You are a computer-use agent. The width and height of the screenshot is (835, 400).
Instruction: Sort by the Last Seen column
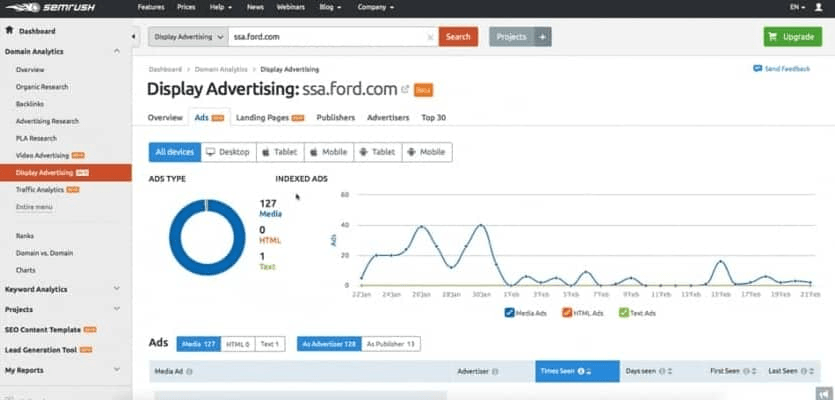point(790,371)
